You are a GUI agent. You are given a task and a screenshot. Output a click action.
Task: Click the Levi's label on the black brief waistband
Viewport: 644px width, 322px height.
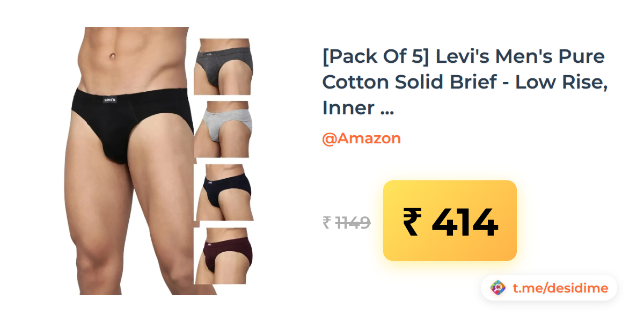coord(111,99)
